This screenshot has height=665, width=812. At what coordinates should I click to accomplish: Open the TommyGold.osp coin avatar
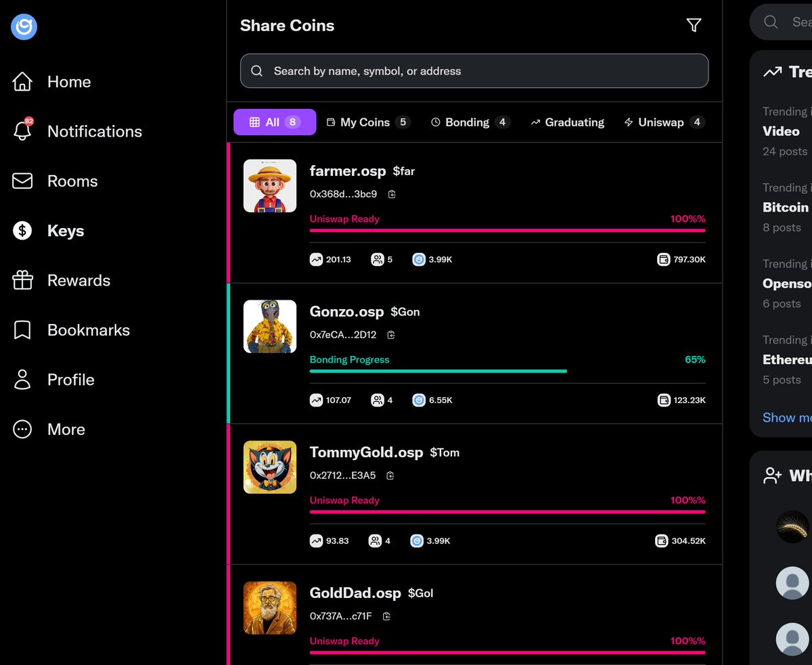[270, 467]
